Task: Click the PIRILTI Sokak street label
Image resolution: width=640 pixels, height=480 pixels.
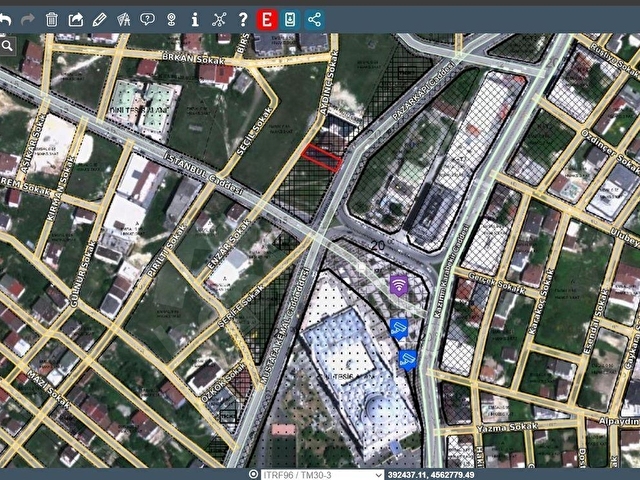Action: (x=166, y=251)
